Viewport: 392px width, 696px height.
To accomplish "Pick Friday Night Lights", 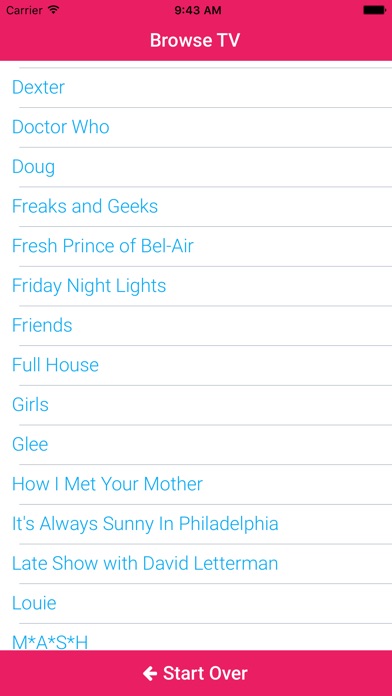I will point(196,286).
